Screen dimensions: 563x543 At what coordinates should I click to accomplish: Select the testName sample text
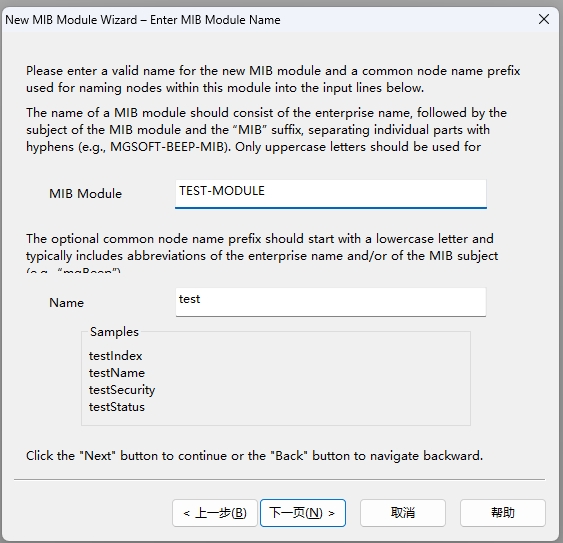(117, 373)
